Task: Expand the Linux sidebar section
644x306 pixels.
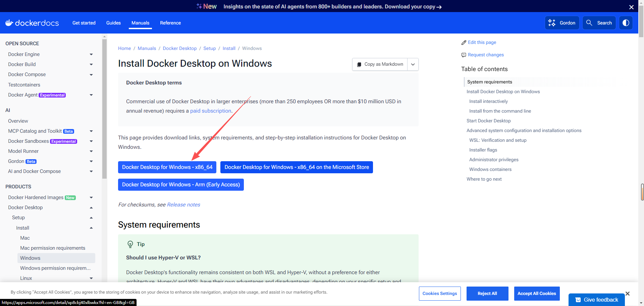Action: coord(91,278)
